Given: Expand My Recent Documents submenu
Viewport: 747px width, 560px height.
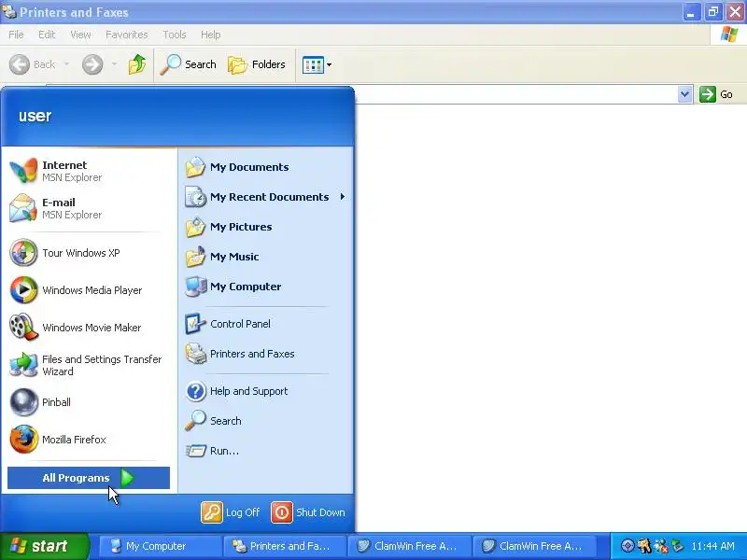Looking at the screenshot, I should [x=266, y=197].
